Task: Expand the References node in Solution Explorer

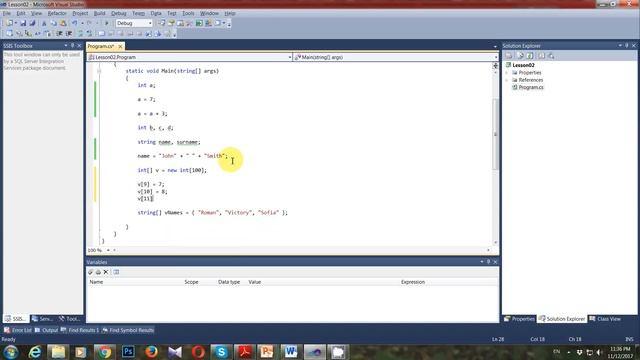Action: (507, 80)
